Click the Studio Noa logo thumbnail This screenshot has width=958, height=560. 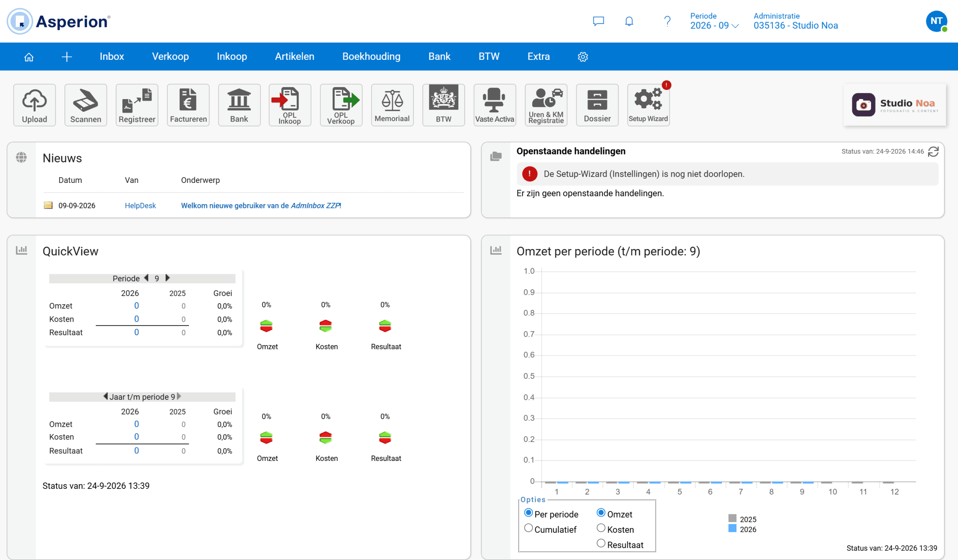click(894, 105)
